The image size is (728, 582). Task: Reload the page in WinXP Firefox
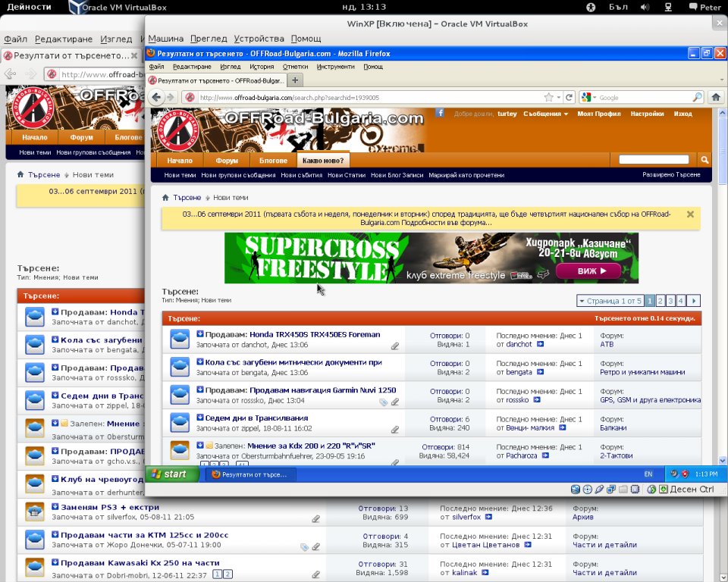(x=570, y=97)
